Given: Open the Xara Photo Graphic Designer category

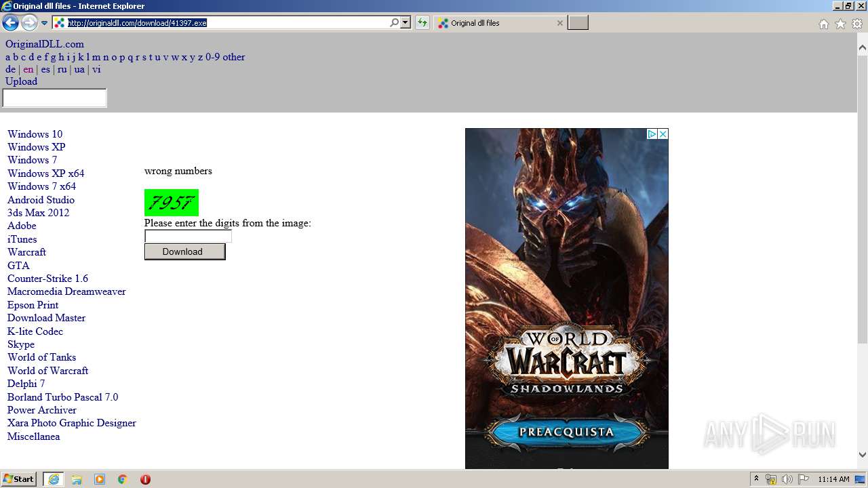Looking at the screenshot, I should (x=72, y=423).
